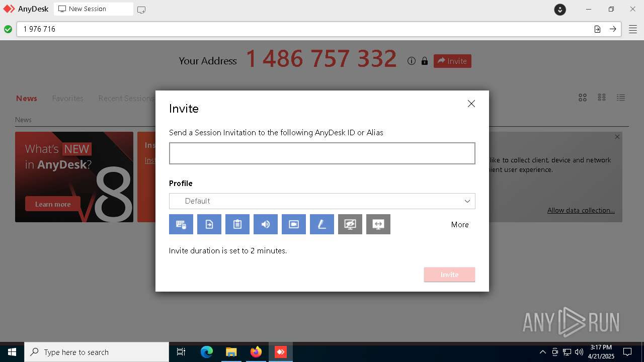Select large tiles view icon
644x362 pixels.
point(583,98)
